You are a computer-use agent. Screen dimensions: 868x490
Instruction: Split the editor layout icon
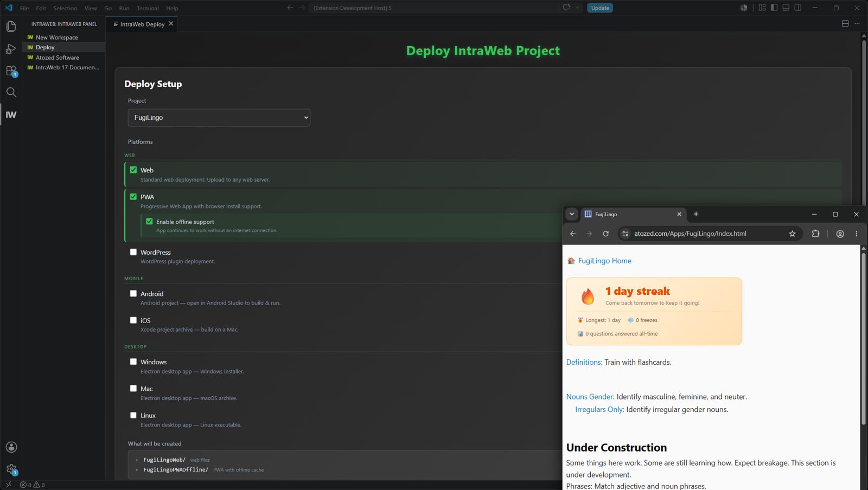click(845, 23)
